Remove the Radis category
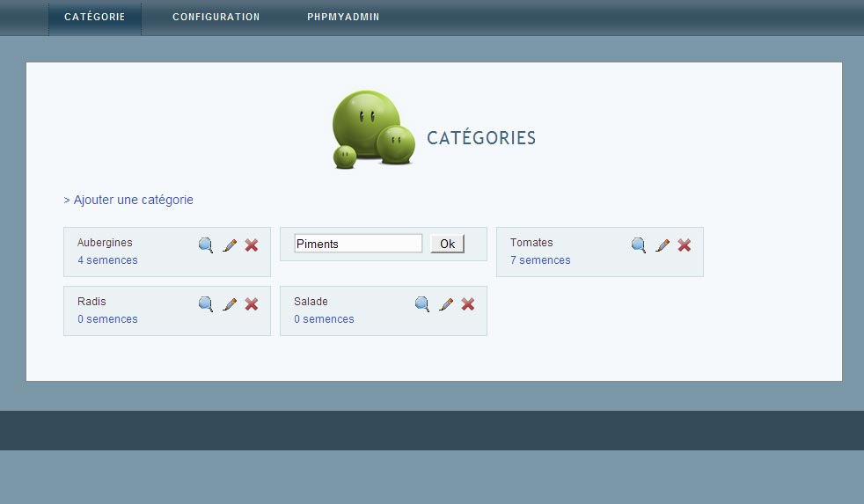 pos(252,304)
